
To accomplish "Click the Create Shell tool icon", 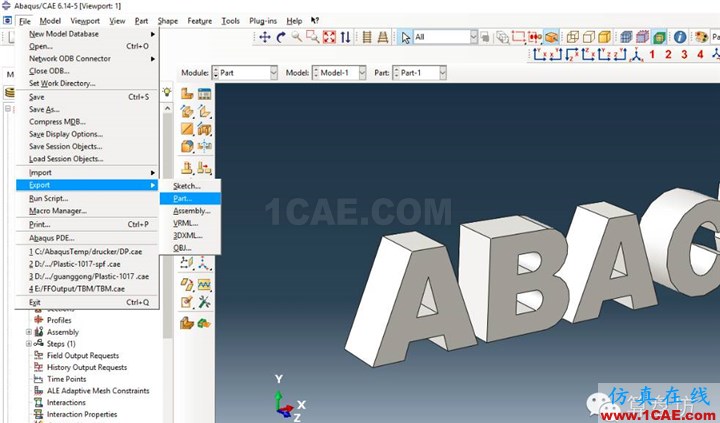I will click(x=204, y=111).
